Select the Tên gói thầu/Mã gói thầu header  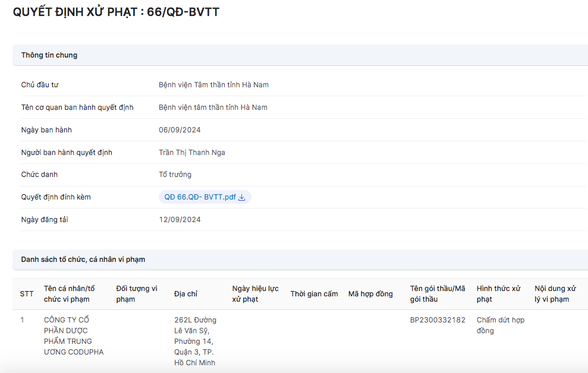pyautogui.click(x=438, y=294)
